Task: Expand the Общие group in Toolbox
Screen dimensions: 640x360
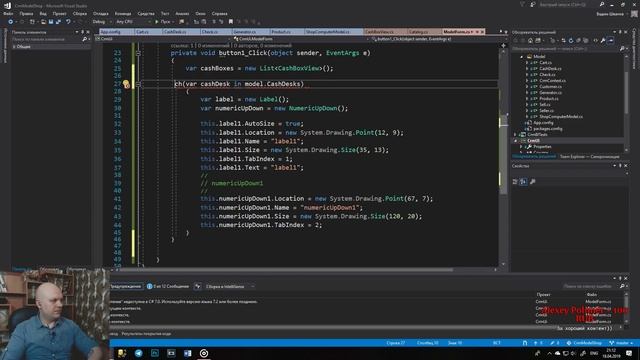Action: click(14, 47)
